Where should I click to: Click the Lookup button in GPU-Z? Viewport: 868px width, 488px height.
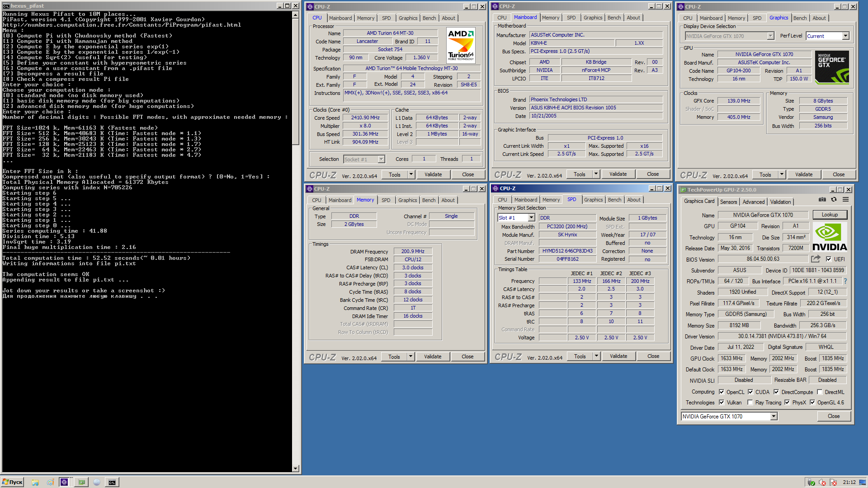[830, 215]
